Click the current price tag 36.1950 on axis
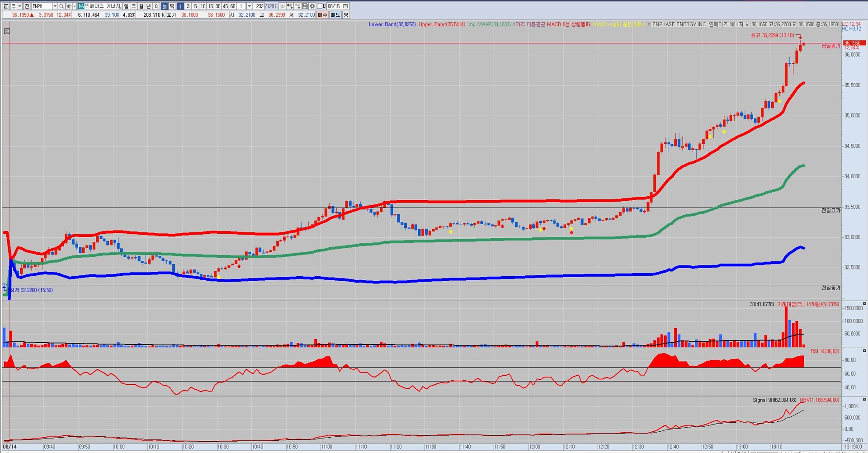The height and width of the screenshot is (453, 868). pos(854,43)
